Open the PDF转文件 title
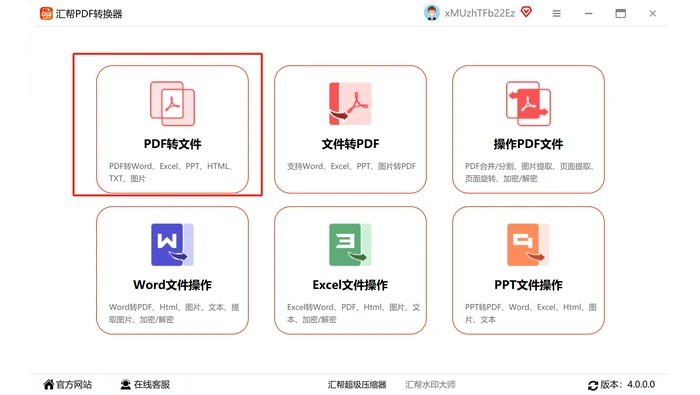The width and height of the screenshot is (700, 395). 172,144
